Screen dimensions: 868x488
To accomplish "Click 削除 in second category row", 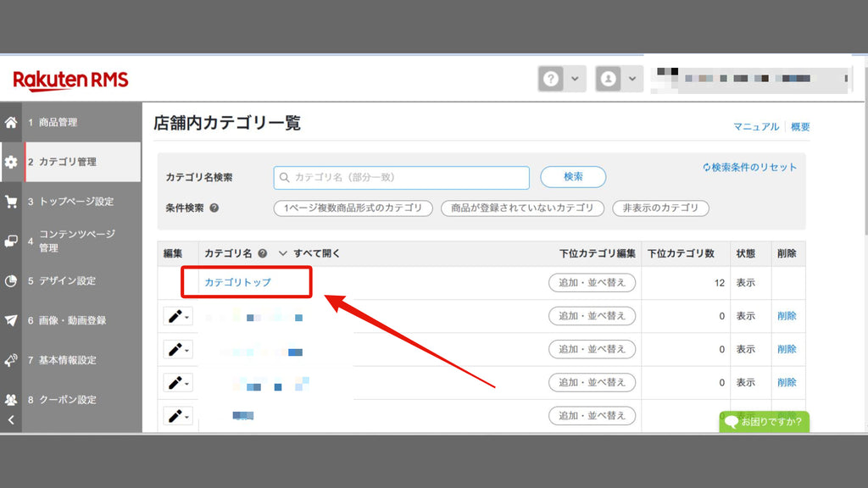I will [787, 349].
